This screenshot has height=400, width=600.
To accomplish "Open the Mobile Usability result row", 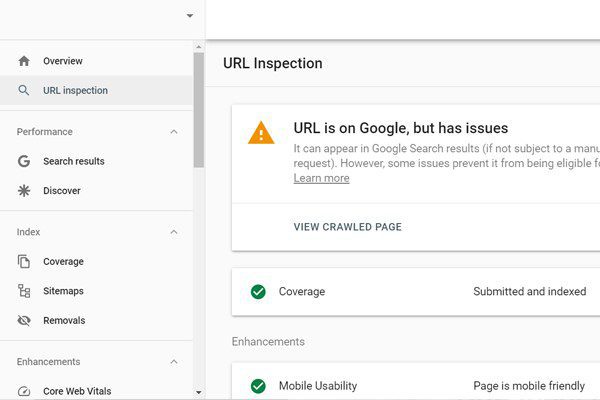I will click(416, 382).
